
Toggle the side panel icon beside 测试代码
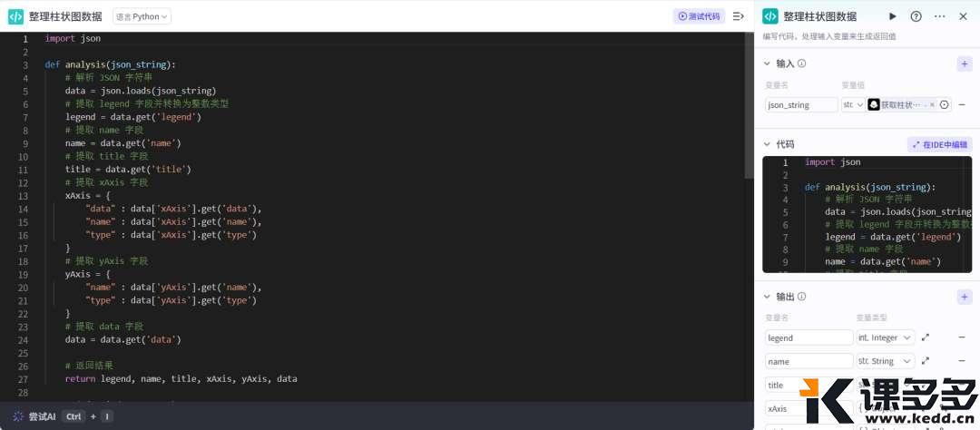738,16
